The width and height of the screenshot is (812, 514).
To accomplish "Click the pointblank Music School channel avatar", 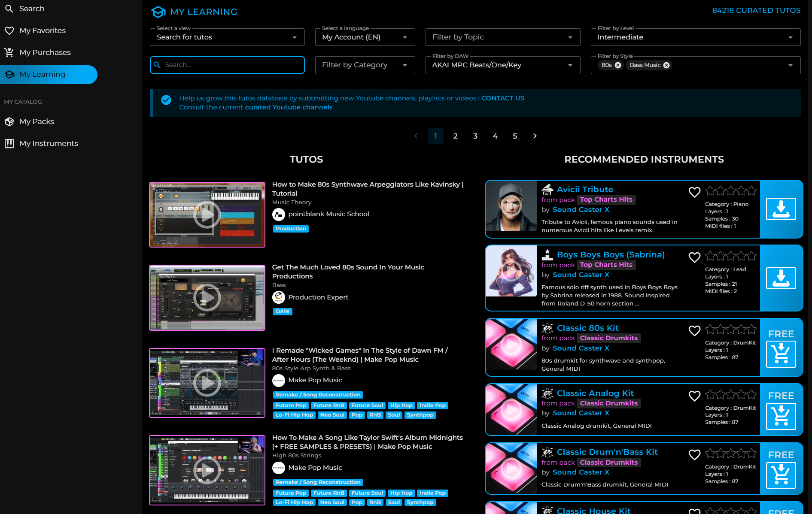I will (279, 214).
